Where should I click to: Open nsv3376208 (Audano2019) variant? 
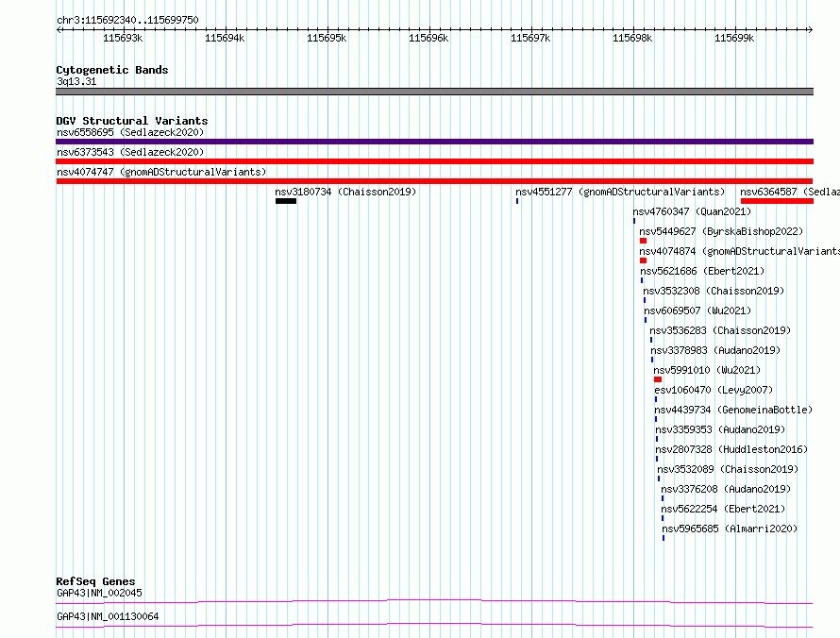pyautogui.click(x=726, y=489)
